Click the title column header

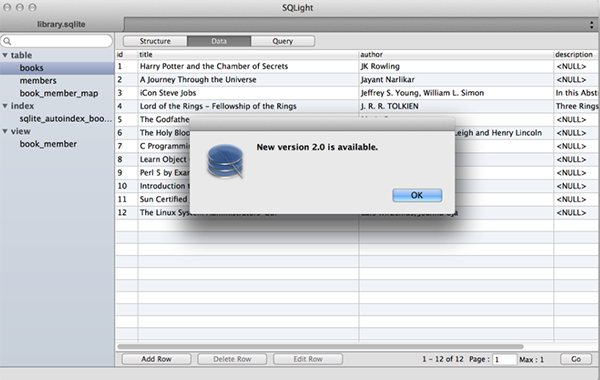pyautogui.click(x=248, y=54)
